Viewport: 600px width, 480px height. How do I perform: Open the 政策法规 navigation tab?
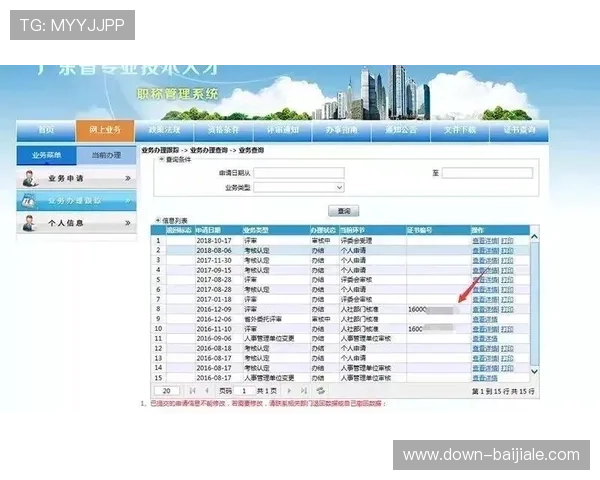(x=164, y=130)
